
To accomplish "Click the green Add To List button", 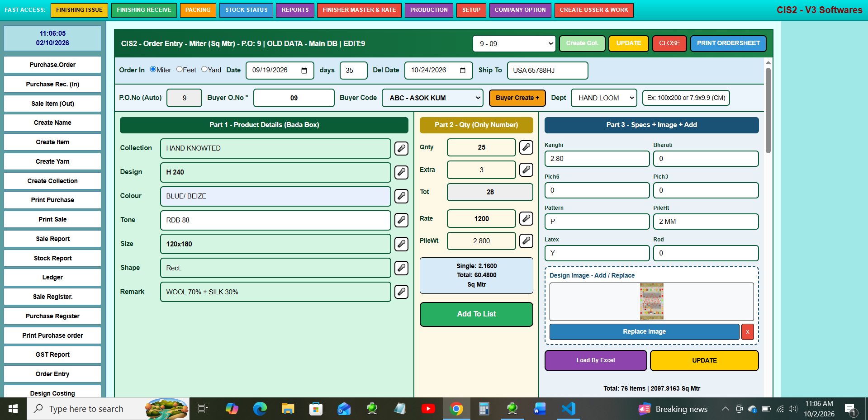I will click(x=476, y=314).
